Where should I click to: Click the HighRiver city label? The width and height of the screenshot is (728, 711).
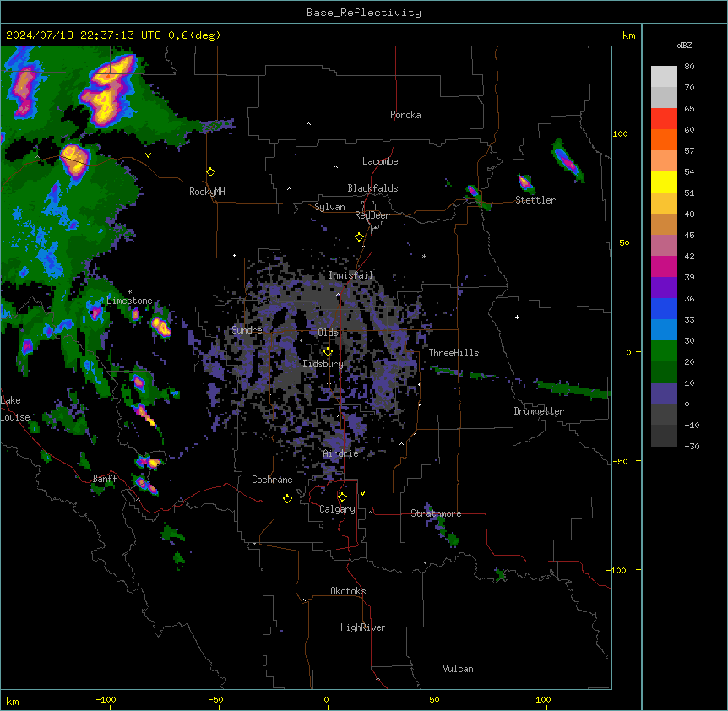[x=363, y=627]
